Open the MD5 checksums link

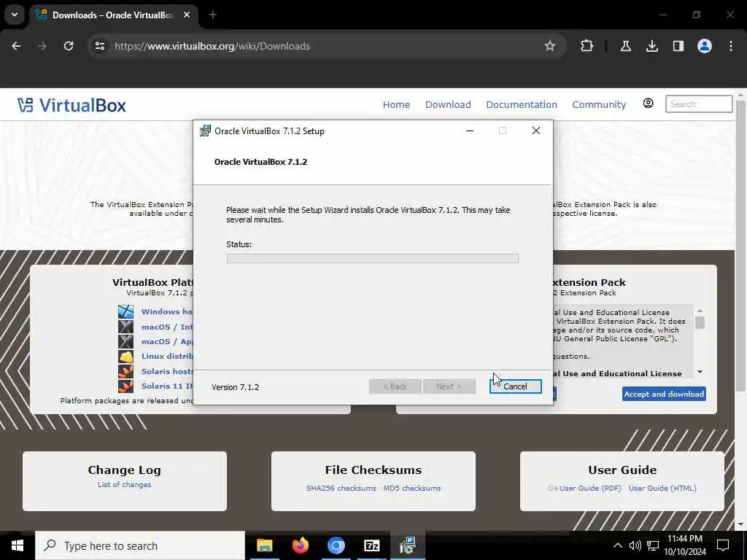coord(412,488)
